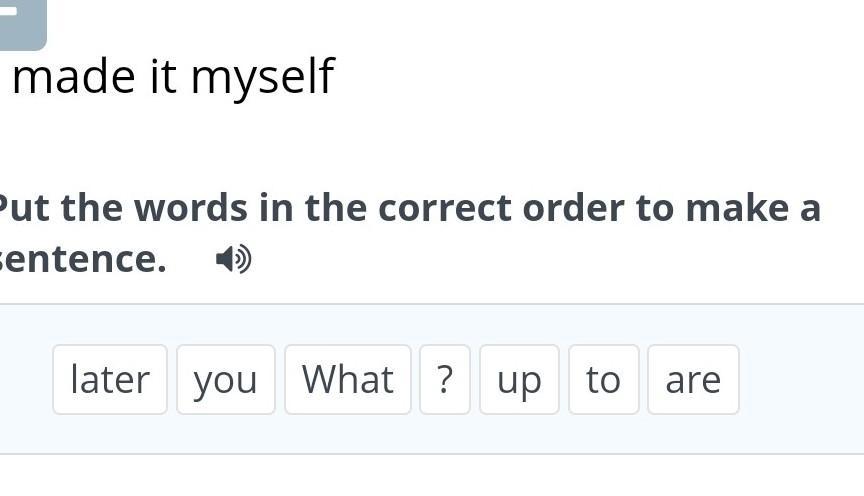Click the "made it myself" text
The height and width of the screenshot is (496, 864).
click(173, 77)
